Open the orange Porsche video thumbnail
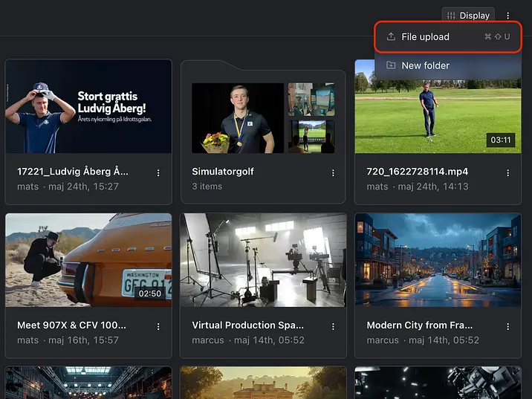The image size is (532, 399). pyautogui.click(x=88, y=260)
